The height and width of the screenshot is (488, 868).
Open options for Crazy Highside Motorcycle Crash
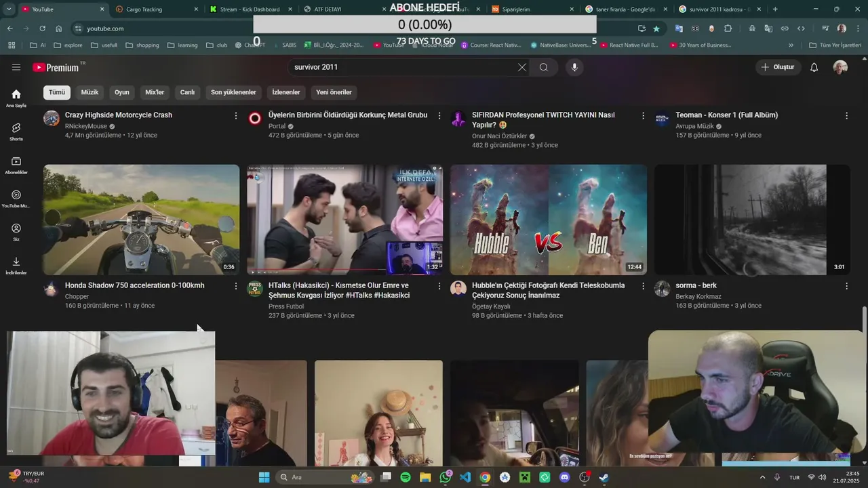tap(236, 116)
